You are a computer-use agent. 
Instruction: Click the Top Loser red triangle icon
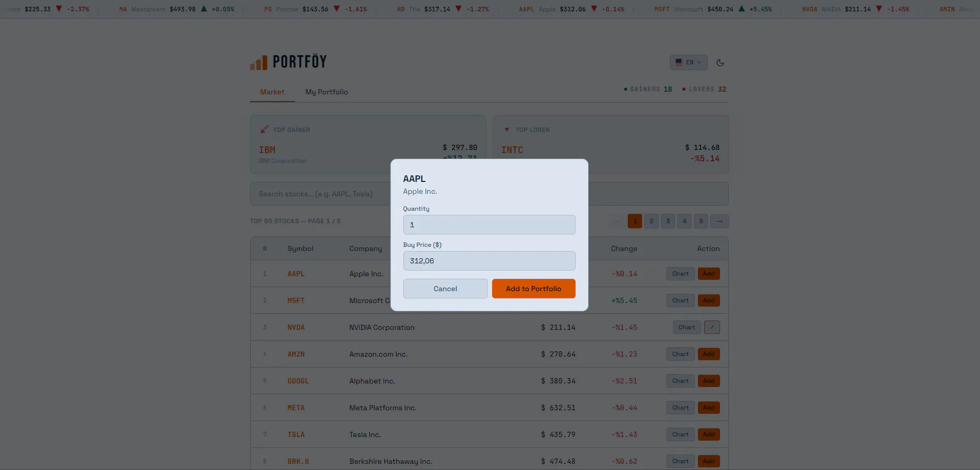coord(507,130)
